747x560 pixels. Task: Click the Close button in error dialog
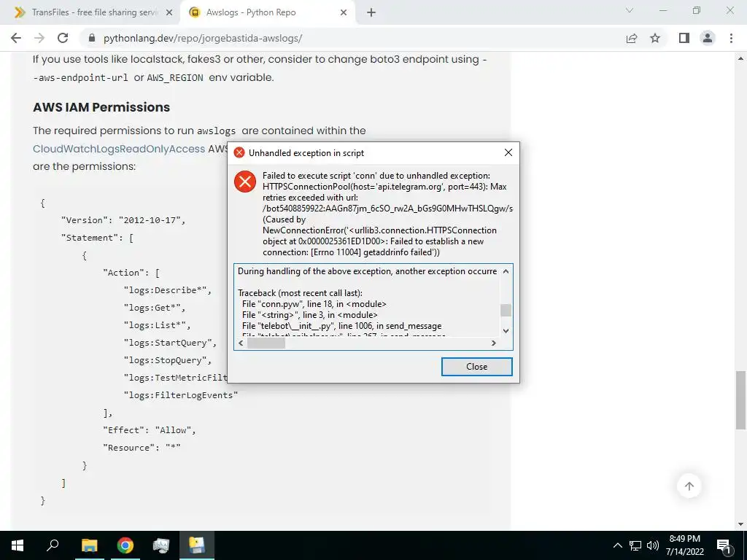click(477, 367)
